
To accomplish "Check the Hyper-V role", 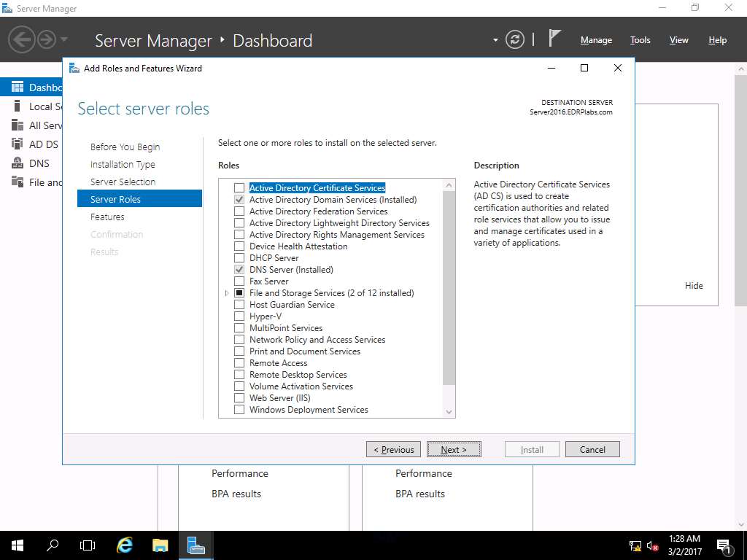I will point(239,316).
